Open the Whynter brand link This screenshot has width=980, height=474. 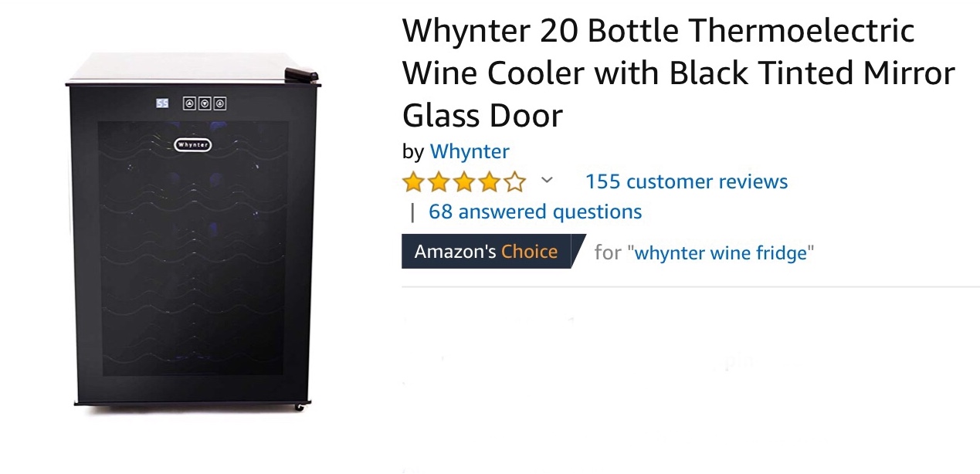coord(470,151)
